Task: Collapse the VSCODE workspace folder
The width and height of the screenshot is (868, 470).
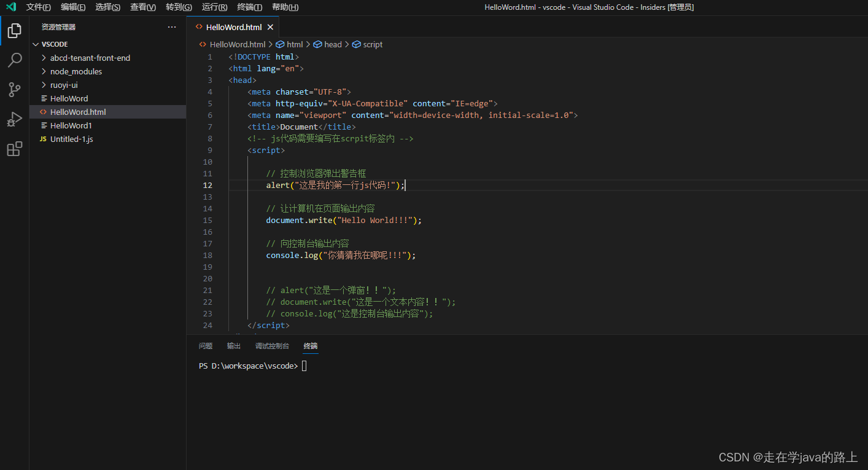Action: point(35,44)
